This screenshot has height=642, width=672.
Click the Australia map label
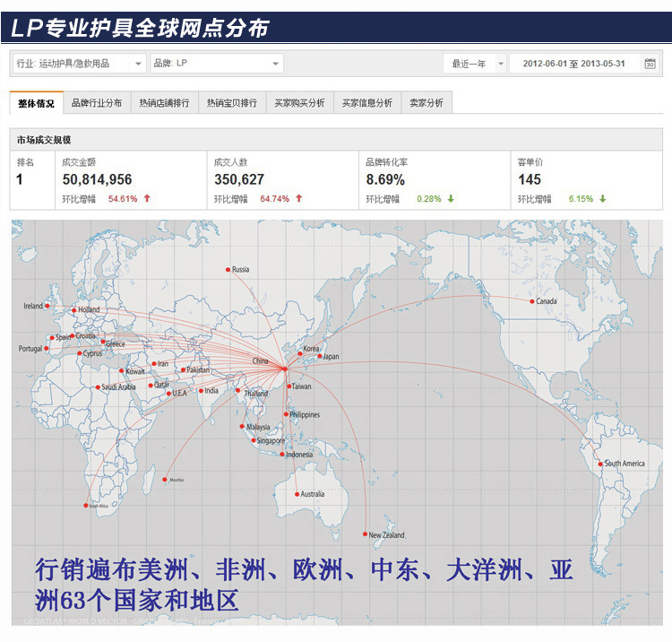313,494
